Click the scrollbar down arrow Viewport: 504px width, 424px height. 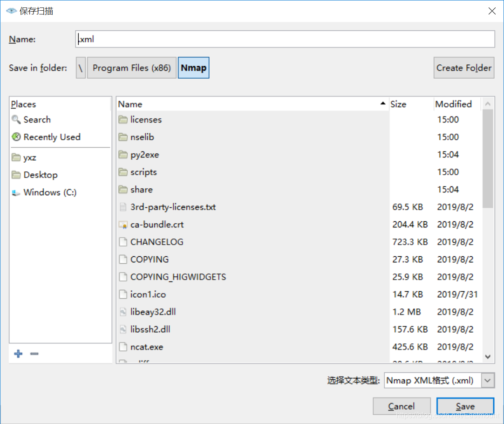[488, 356]
